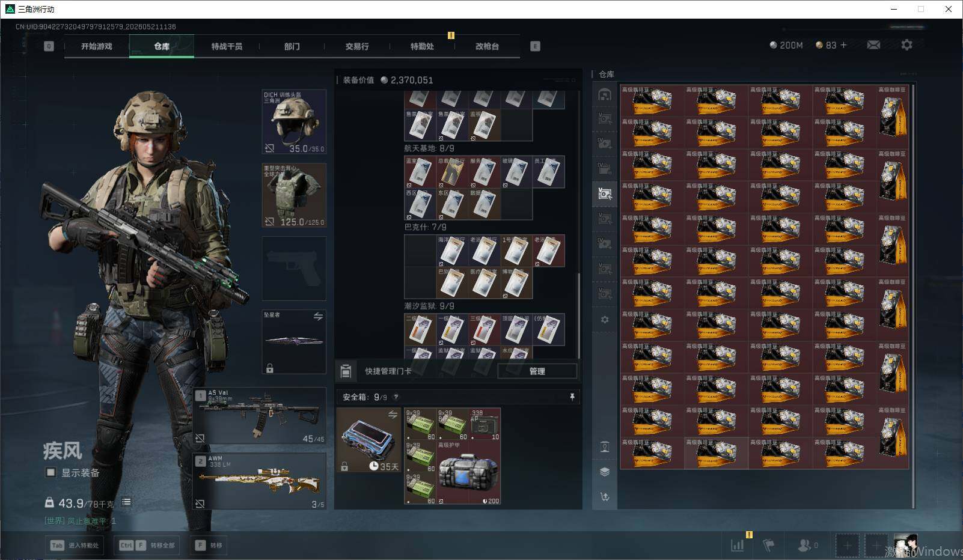Add teammate in second plus slot
This screenshot has width=963, height=560.
876,546
